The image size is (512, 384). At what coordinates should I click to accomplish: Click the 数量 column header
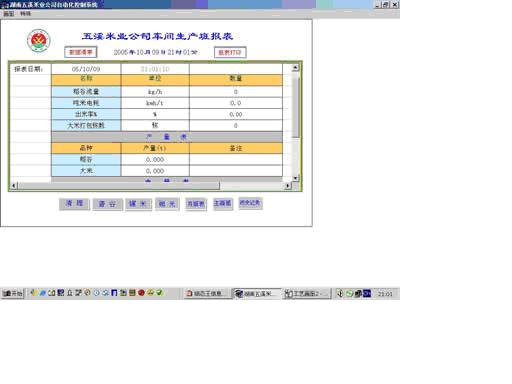(236, 80)
